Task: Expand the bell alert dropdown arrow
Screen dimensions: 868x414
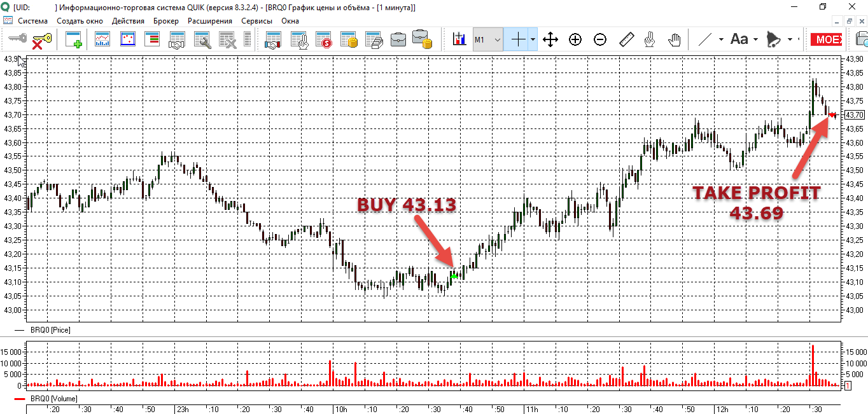Action: [790, 40]
